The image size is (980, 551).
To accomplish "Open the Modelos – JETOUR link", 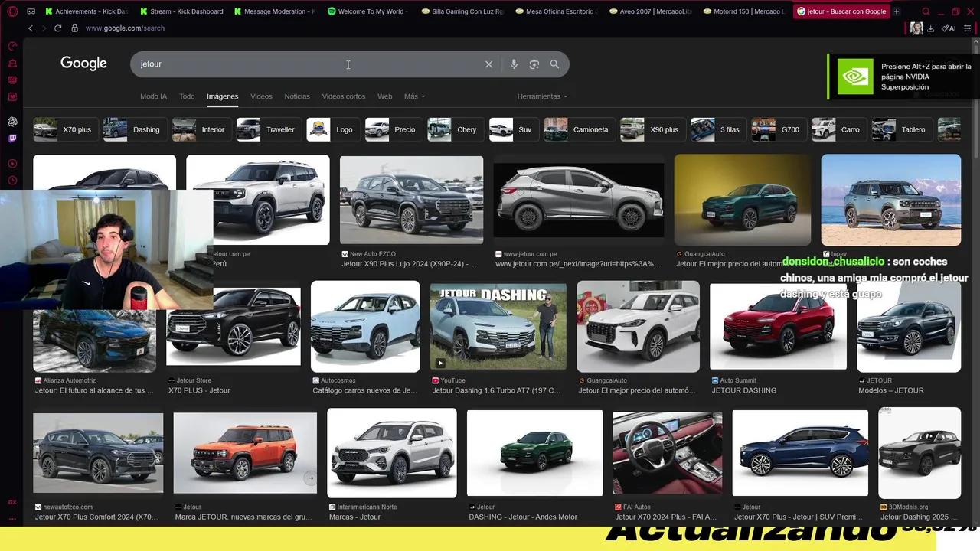I will pyautogui.click(x=891, y=390).
